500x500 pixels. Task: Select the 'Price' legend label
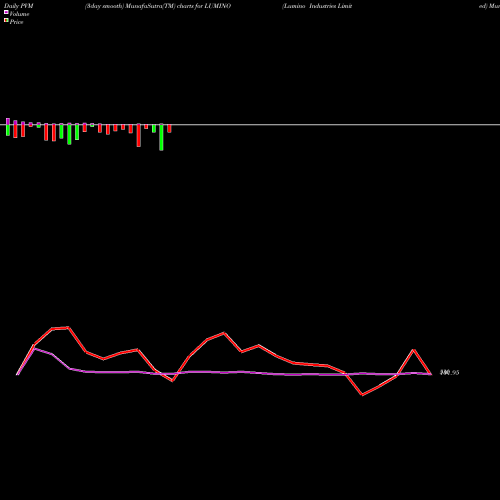16,22
